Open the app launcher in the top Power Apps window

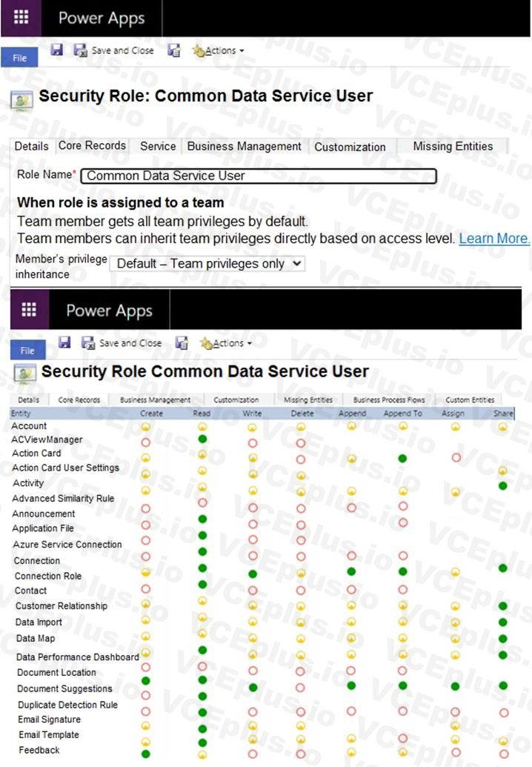click(21, 17)
